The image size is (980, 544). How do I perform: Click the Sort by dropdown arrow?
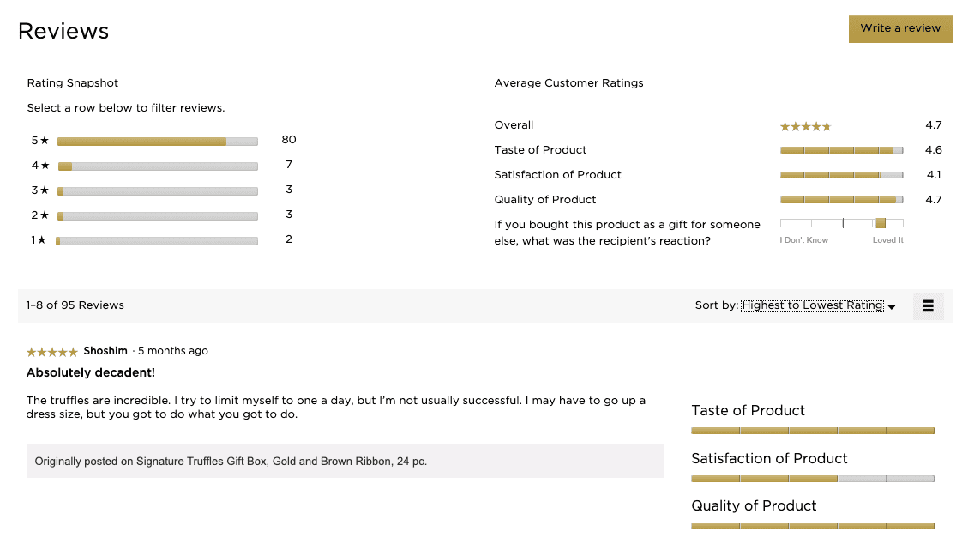coord(892,307)
